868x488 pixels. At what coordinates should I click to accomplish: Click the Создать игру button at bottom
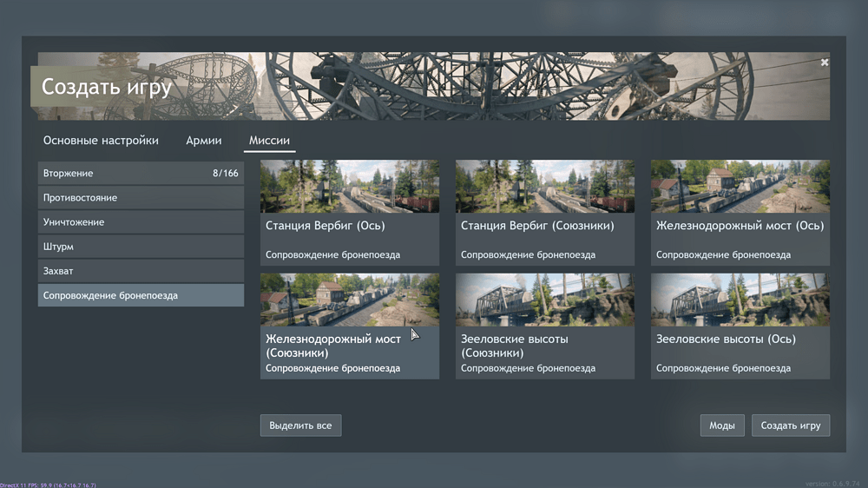(791, 425)
